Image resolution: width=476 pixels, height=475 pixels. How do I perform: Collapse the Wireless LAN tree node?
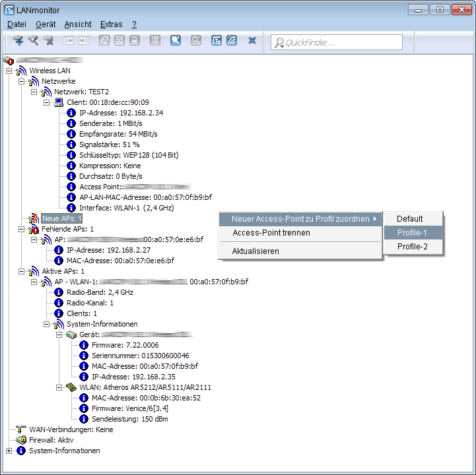[9, 71]
